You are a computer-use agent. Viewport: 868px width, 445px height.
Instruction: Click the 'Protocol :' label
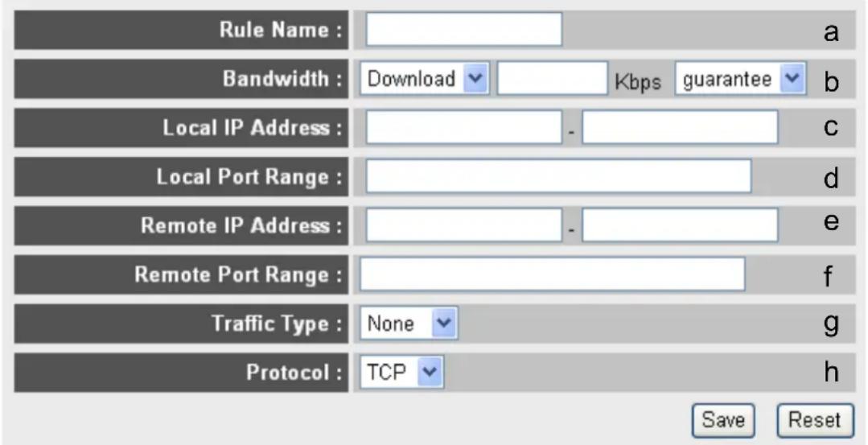point(294,373)
